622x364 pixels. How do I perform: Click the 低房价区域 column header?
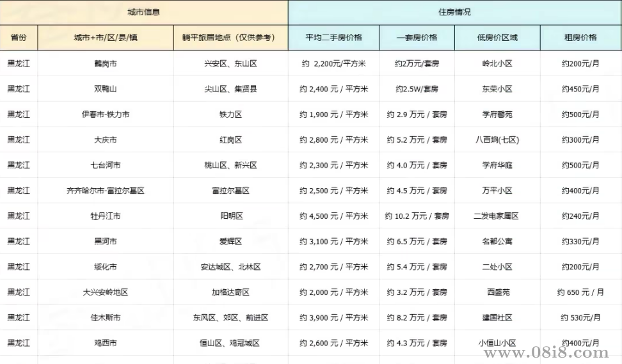(497, 38)
